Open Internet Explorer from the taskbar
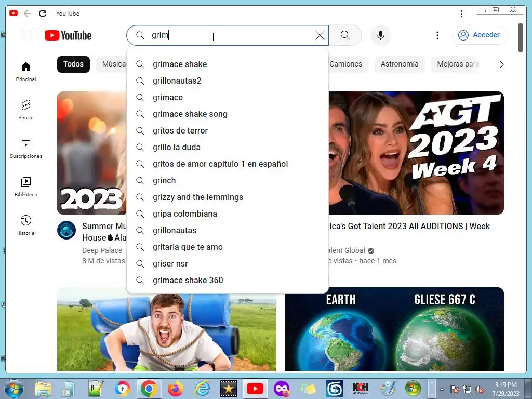Viewport: 532px width, 399px height. tap(202, 389)
